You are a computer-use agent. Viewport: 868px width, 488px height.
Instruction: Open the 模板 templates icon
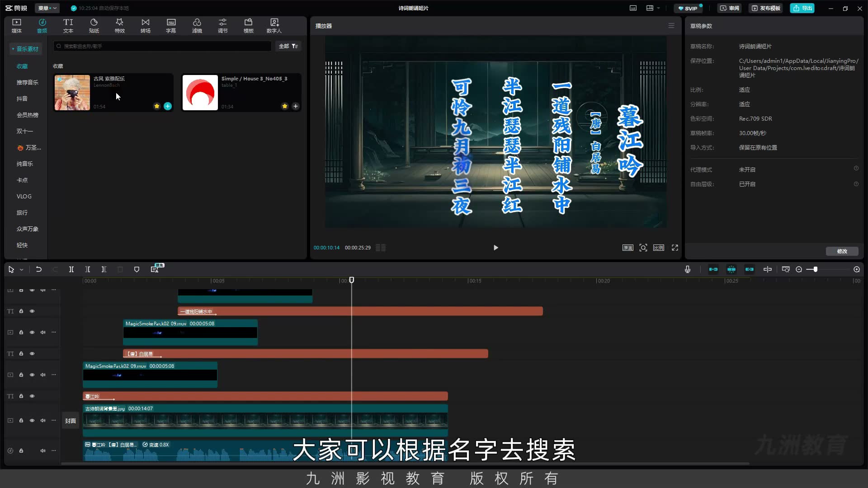[x=249, y=26]
